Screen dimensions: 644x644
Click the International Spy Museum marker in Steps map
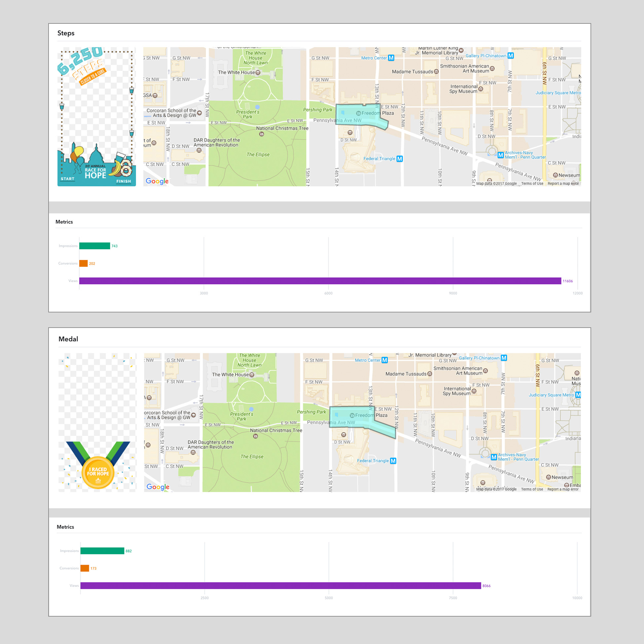481,89
